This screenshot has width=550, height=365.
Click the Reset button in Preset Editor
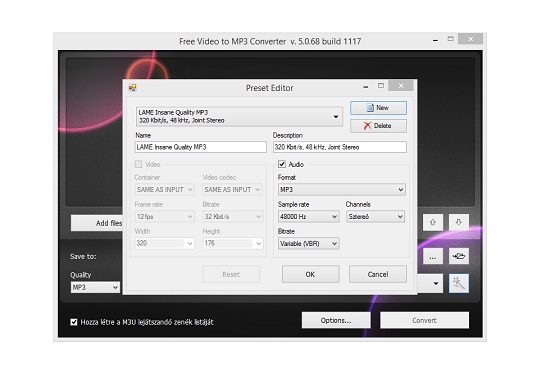tap(231, 274)
